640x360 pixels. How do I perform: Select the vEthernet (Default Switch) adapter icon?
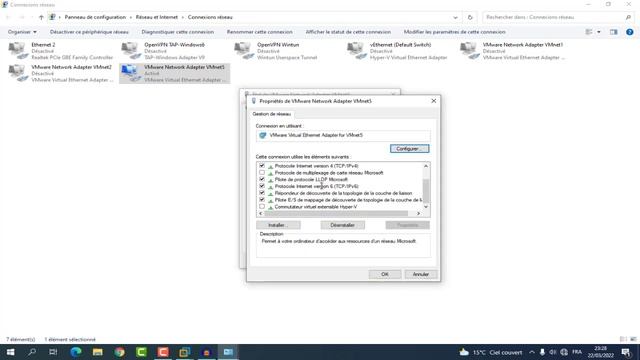tap(357, 51)
